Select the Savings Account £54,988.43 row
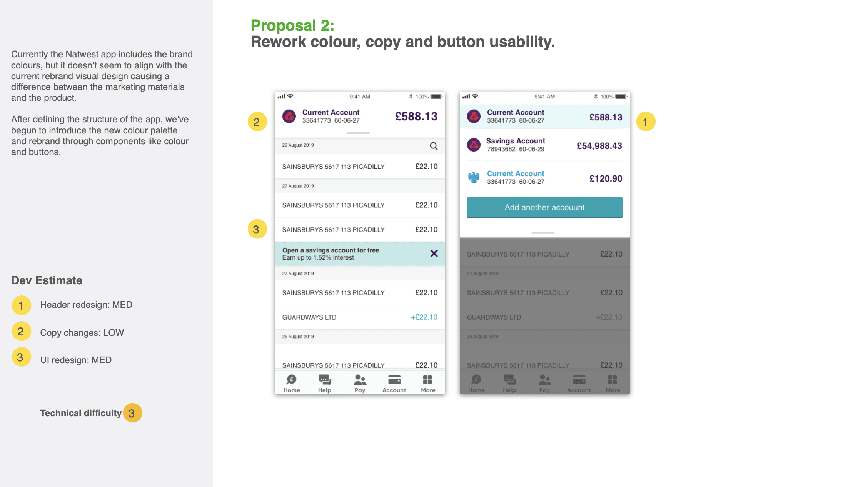This screenshot has height=487, width=868. 544,145
